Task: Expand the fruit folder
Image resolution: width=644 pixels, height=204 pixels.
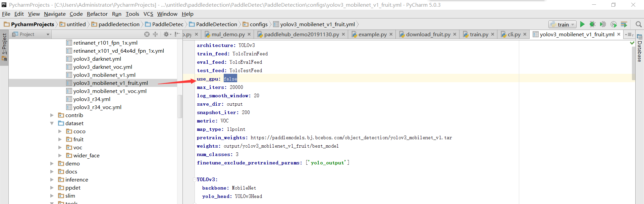Action: point(60,139)
